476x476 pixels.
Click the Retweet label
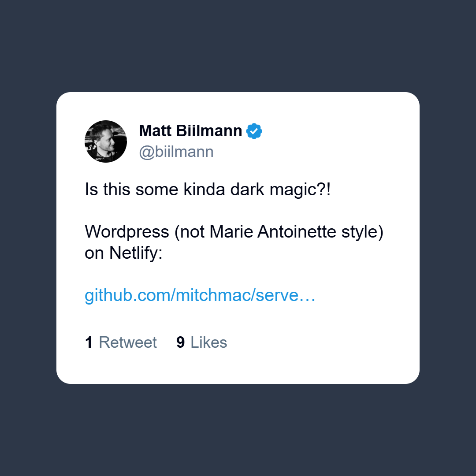[128, 342]
